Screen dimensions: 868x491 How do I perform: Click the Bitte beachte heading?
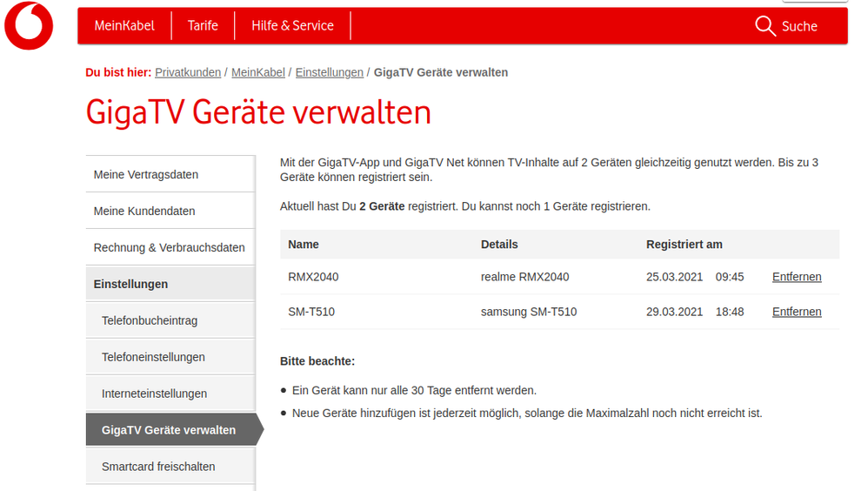point(317,361)
